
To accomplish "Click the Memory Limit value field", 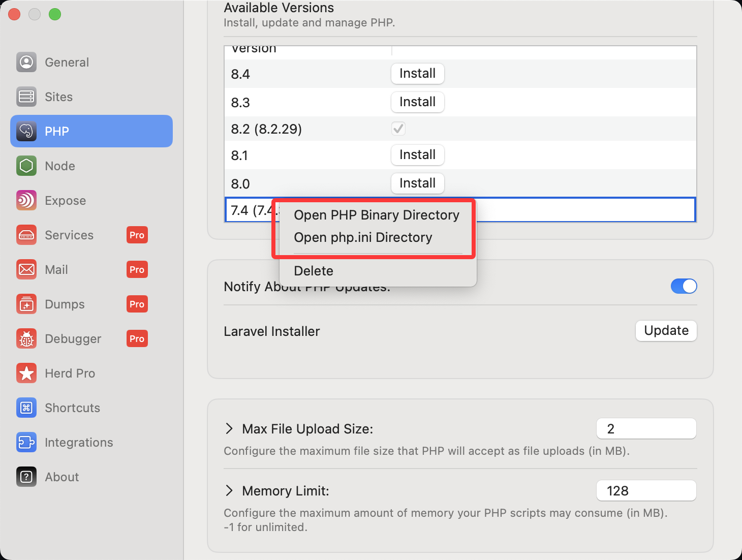I will click(x=646, y=491).
